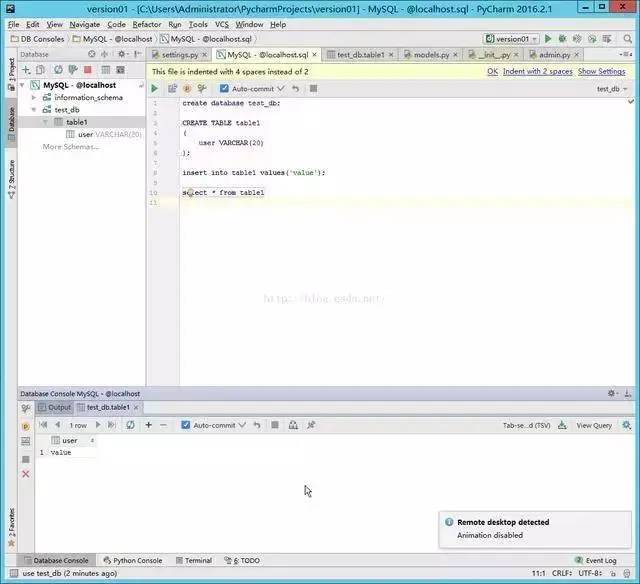640x584 pixels.
Task: Click Show Settings link
Action: [x=602, y=71]
